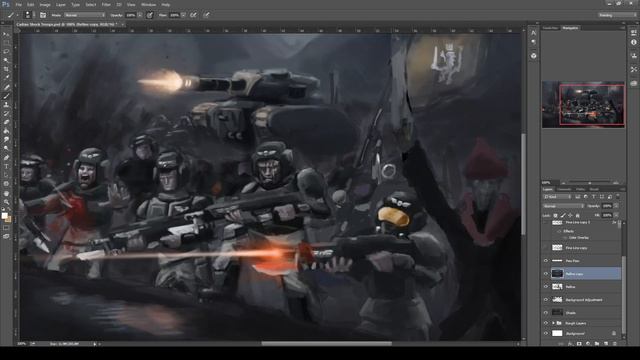
Task: Select the Hand tool
Action: (x=6, y=193)
